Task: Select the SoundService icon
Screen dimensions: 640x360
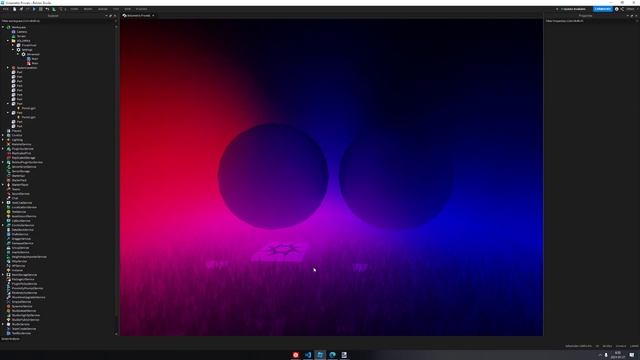Action: point(9,193)
